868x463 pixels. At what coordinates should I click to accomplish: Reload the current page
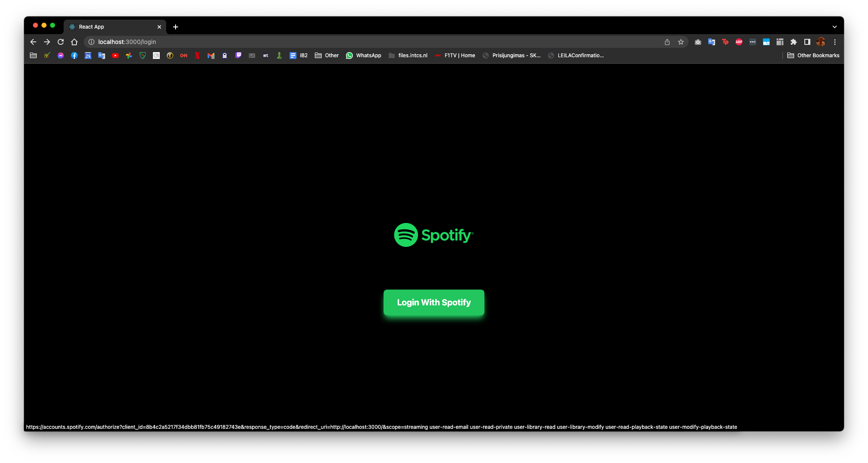pyautogui.click(x=61, y=42)
